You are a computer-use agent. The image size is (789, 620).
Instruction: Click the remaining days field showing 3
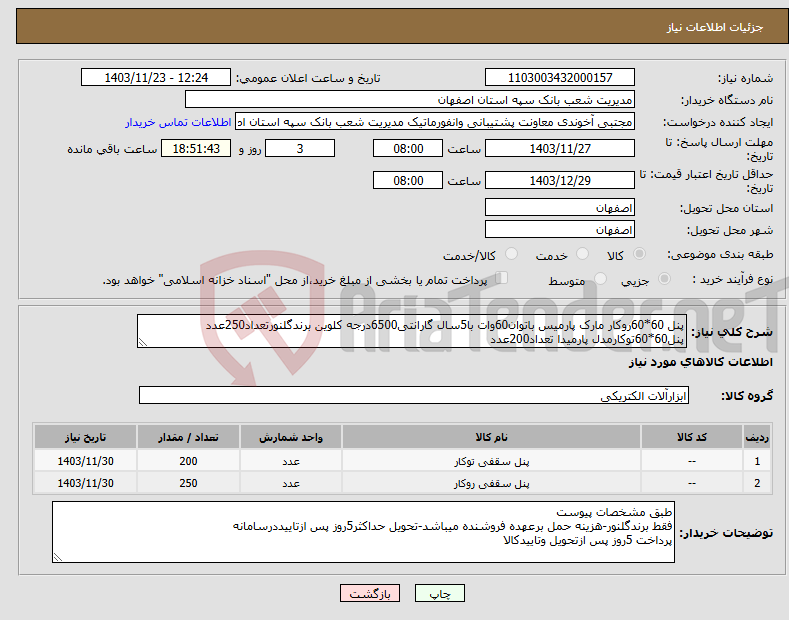pyautogui.click(x=300, y=148)
